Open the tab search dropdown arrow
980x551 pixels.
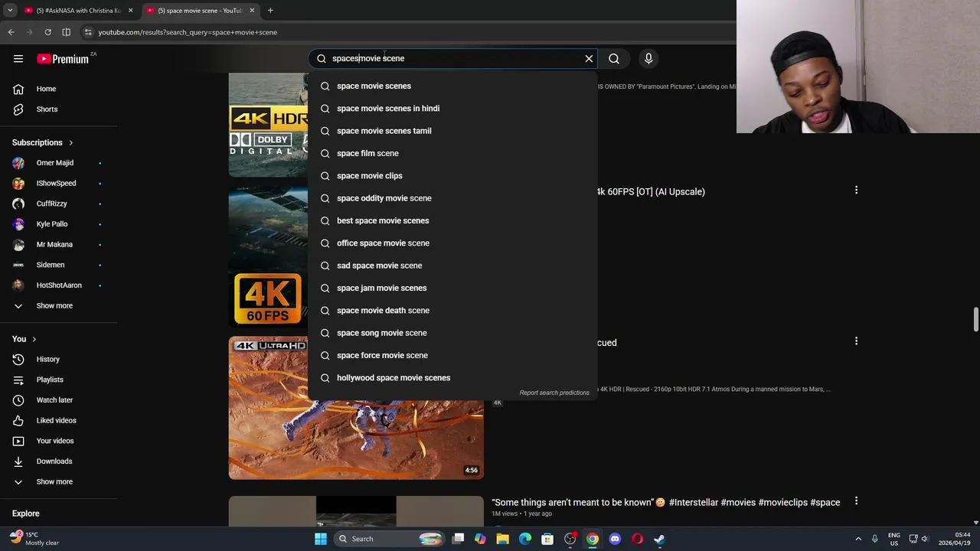10,10
